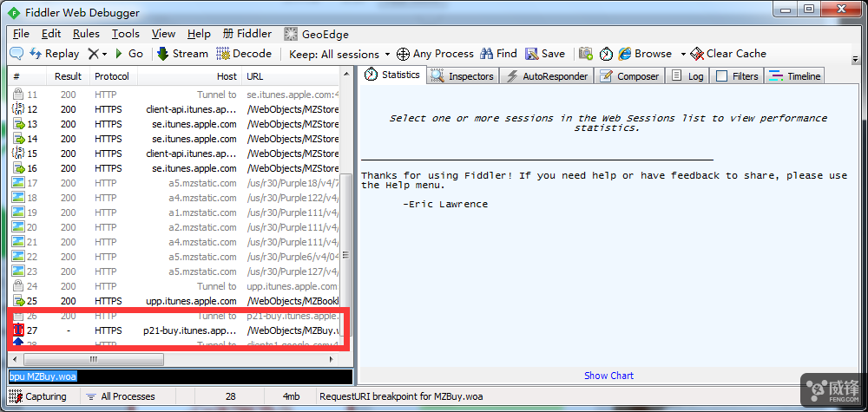Click the GeoEdge menu item
Image resolution: width=868 pixels, height=412 pixels.
(317, 35)
